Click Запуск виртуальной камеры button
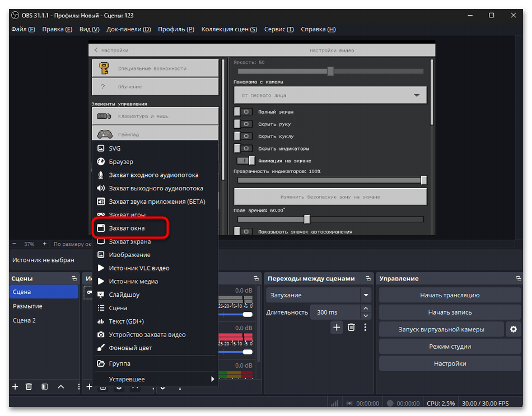This screenshot has width=532, height=416. [x=441, y=329]
